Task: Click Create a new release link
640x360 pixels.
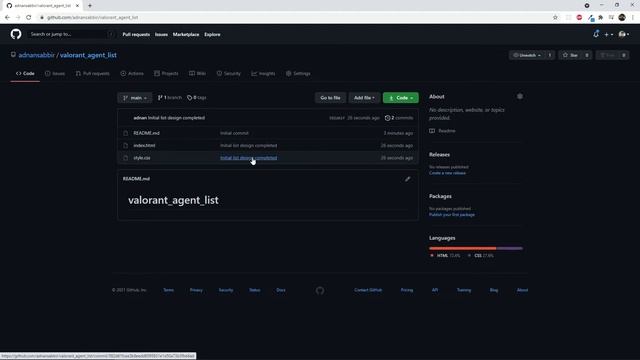Action: pyautogui.click(x=447, y=173)
